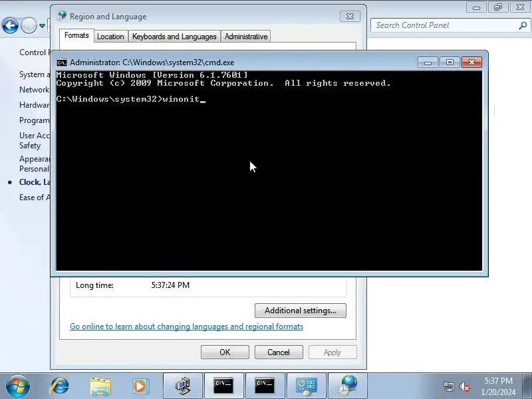This screenshot has width=532, height=399.
Task: Click Cancel in Region and Language
Action: (x=279, y=352)
